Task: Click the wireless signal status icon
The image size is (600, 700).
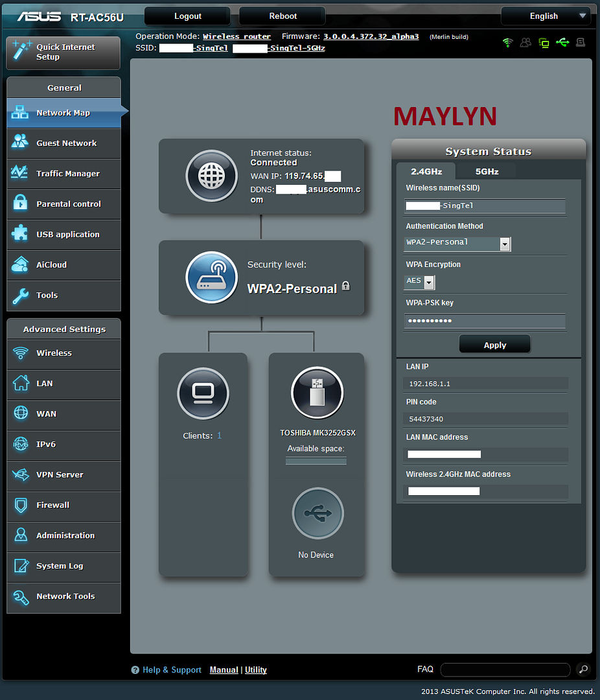Action: [x=508, y=43]
